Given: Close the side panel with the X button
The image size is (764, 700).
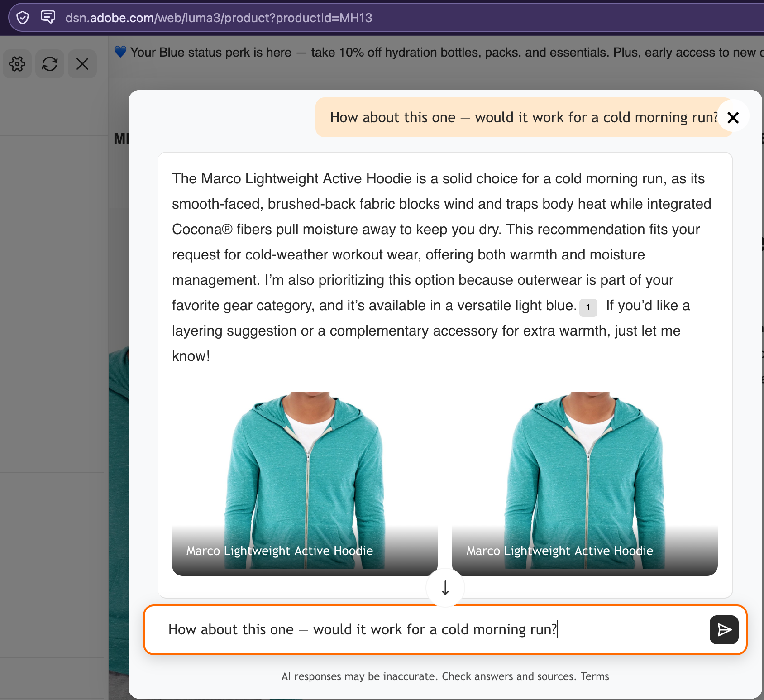Looking at the screenshot, I should [x=82, y=64].
